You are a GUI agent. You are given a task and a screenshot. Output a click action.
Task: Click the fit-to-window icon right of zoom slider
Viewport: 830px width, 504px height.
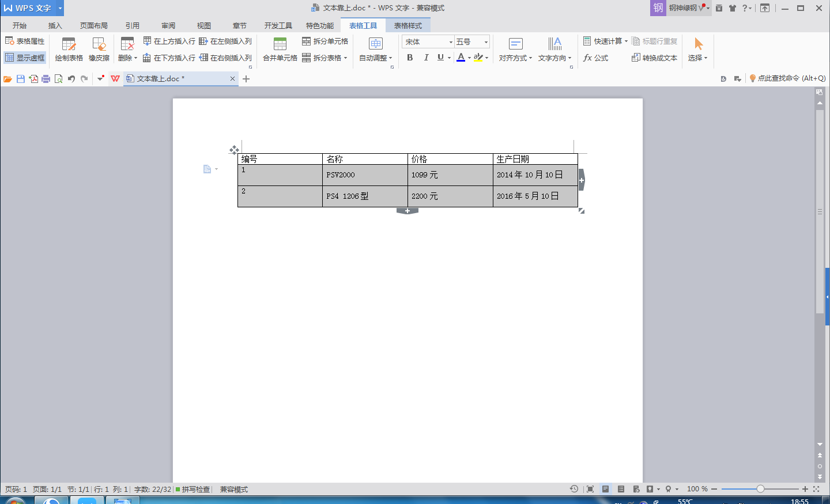click(x=816, y=489)
